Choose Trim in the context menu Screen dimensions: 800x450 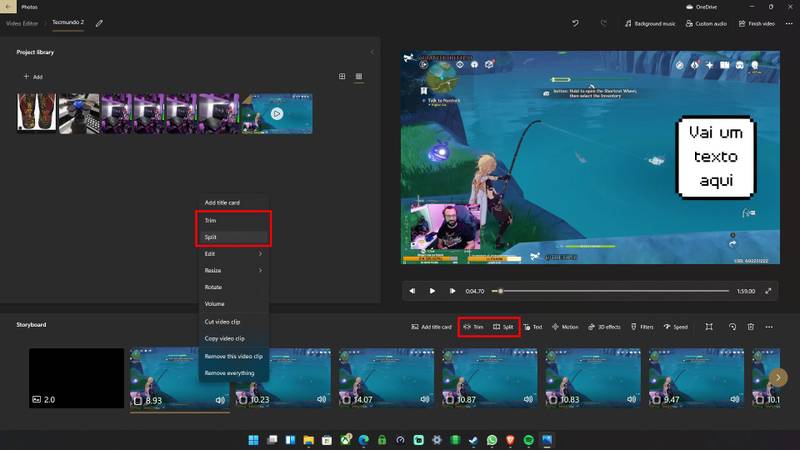(234, 220)
